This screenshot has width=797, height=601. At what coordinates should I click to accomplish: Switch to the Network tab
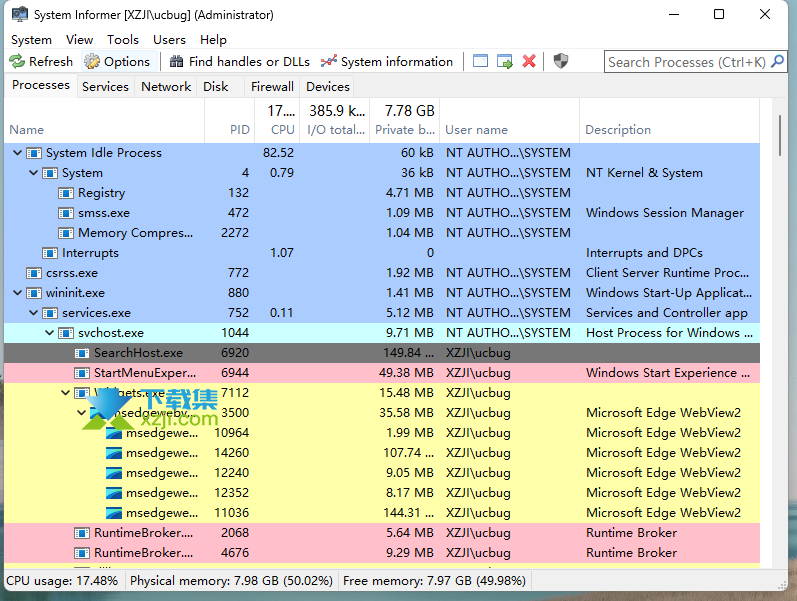[166, 87]
